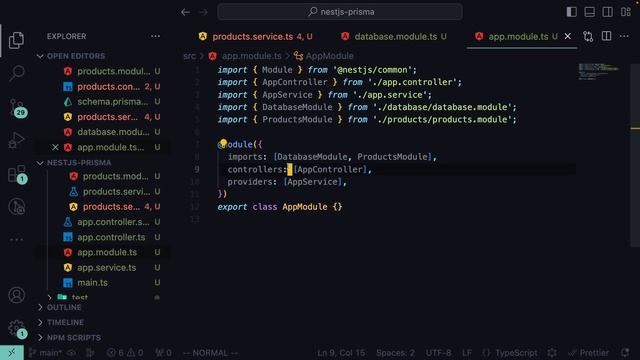Open database.modu... in Open Editors
The image size is (640, 360).
[x=113, y=132]
